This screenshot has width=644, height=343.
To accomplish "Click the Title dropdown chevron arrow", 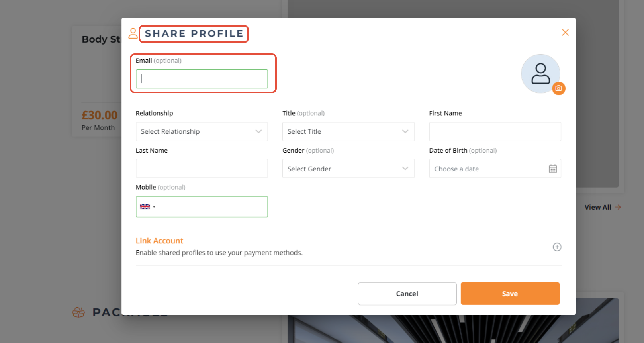I will click(405, 131).
